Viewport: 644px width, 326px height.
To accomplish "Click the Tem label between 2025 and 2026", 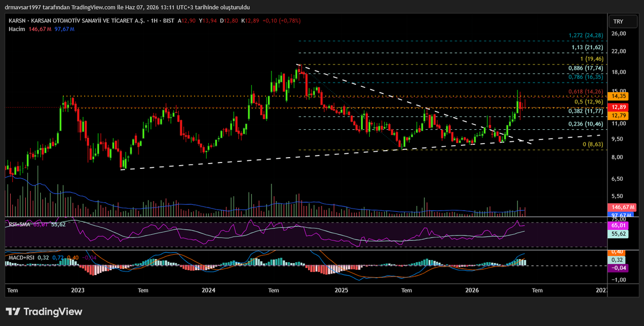I will click(407, 290).
